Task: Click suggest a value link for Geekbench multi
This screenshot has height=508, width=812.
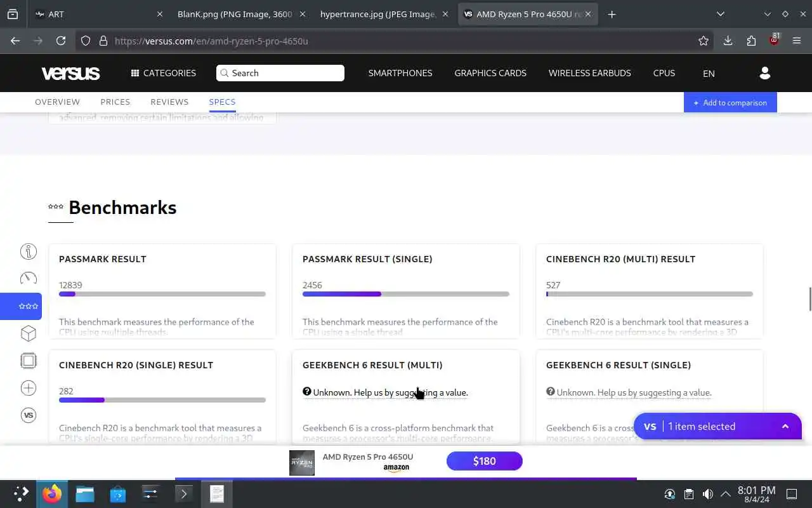Action: coord(390,392)
